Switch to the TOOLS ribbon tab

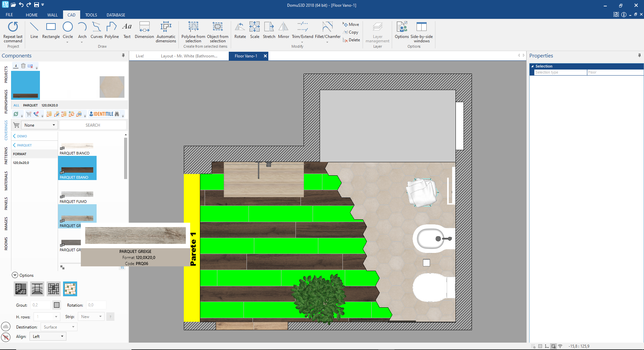coord(91,15)
